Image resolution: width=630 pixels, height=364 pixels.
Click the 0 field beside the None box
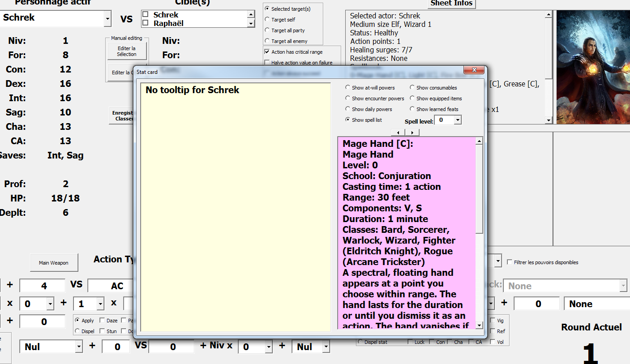pos(536,304)
